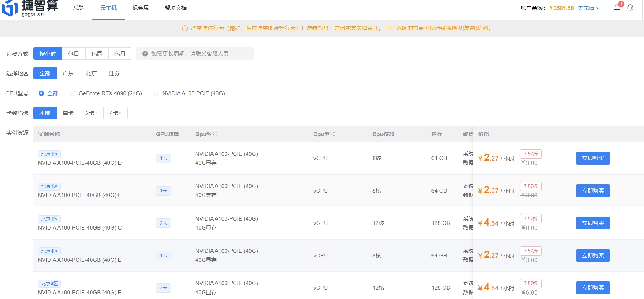Choose NVIDIA A100-PCIE (40G) radio option
Image resolution: width=644 pixels, height=299 pixels.
pyautogui.click(x=156, y=93)
